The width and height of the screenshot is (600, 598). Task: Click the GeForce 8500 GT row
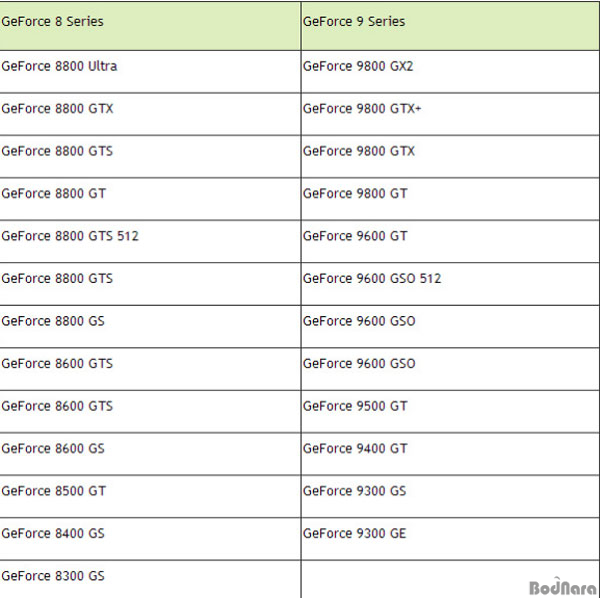tap(150, 497)
